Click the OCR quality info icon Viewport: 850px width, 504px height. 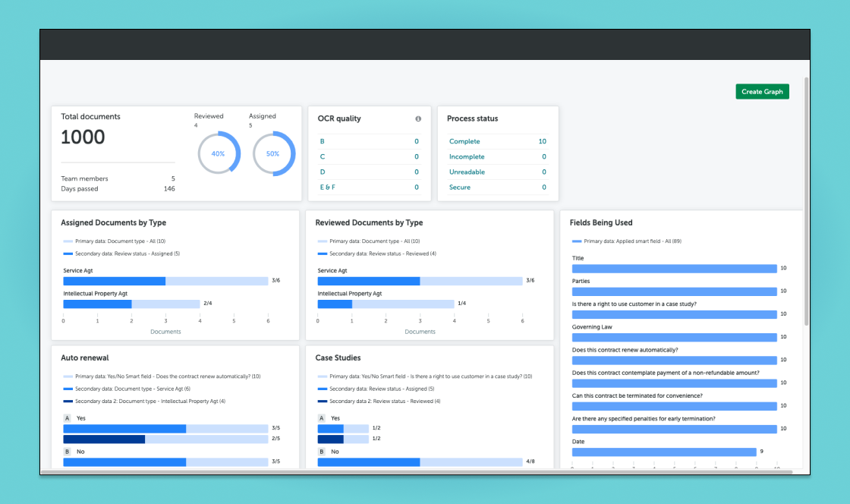tap(417, 119)
